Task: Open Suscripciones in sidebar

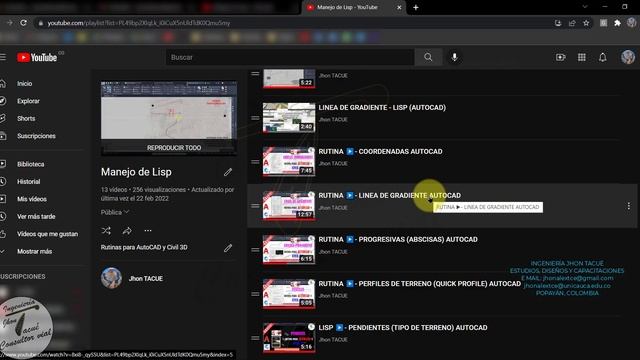Action: 36,136
